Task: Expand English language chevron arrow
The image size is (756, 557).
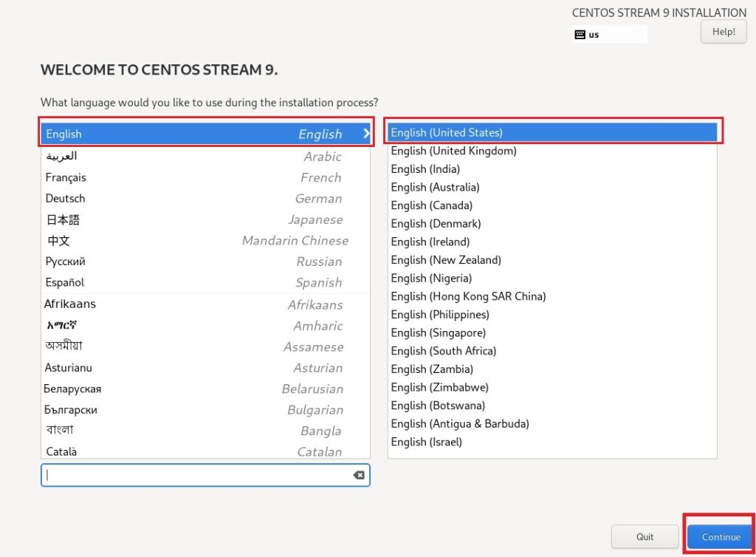Action: pyautogui.click(x=366, y=134)
